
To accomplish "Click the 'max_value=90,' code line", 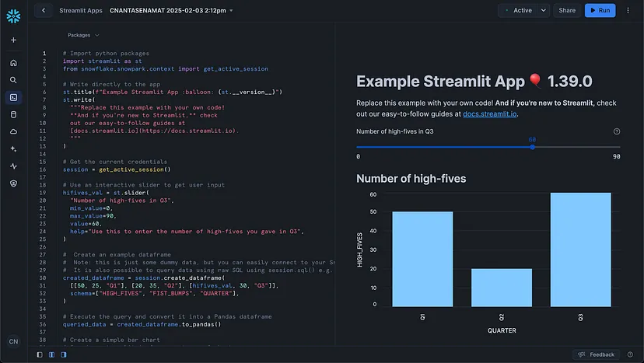I will [x=93, y=216].
